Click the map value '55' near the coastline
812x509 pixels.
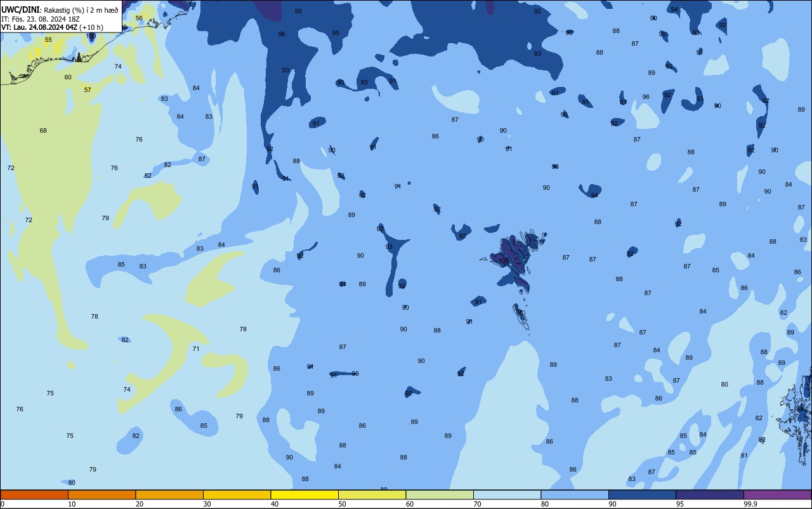(48, 40)
